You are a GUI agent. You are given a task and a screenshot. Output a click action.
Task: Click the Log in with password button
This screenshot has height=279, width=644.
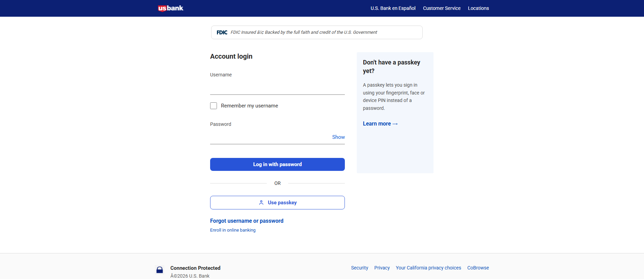(277, 164)
